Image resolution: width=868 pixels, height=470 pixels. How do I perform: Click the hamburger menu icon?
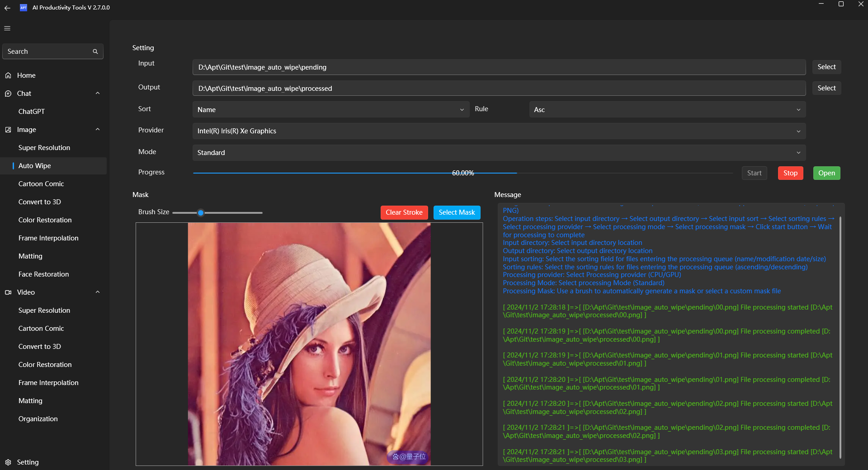pyautogui.click(x=7, y=28)
